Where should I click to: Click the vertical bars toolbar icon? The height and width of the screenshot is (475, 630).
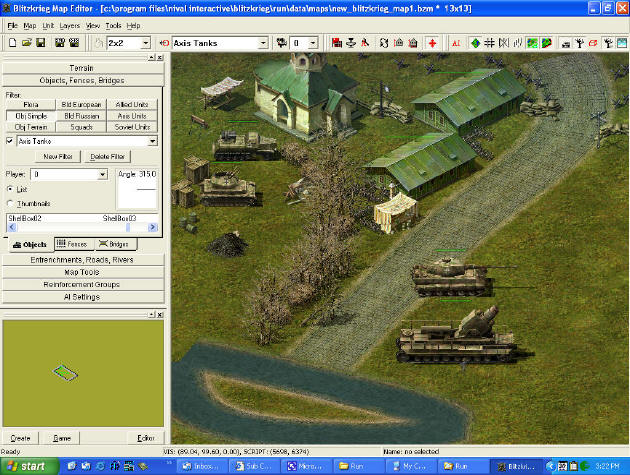[x=518, y=43]
